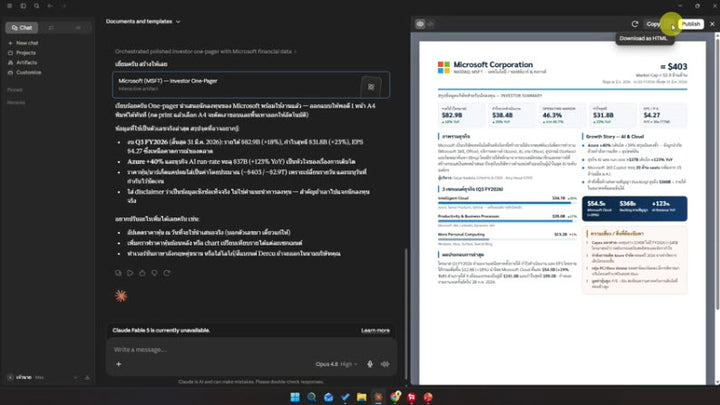Image resolution: width=720 pixels, height=405 pixels.
Task: Open Windows taskbar Search
Action: tap(311, 397)
